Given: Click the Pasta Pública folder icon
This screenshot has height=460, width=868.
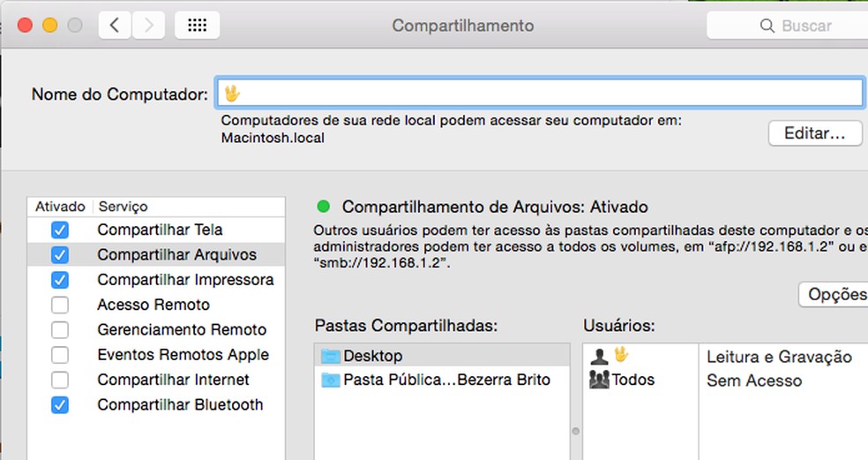Looking at the screenshot, I should tap(331, 381).
